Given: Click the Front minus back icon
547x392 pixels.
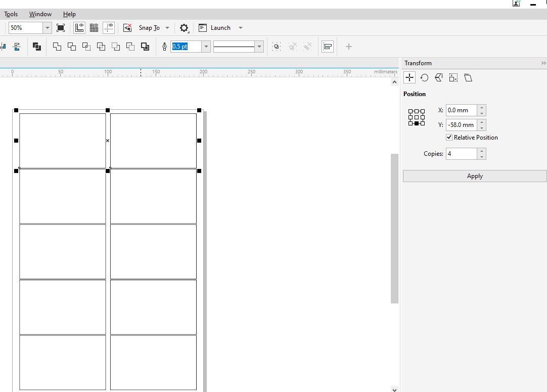Looking at the screenshot, I should [115, 47].
